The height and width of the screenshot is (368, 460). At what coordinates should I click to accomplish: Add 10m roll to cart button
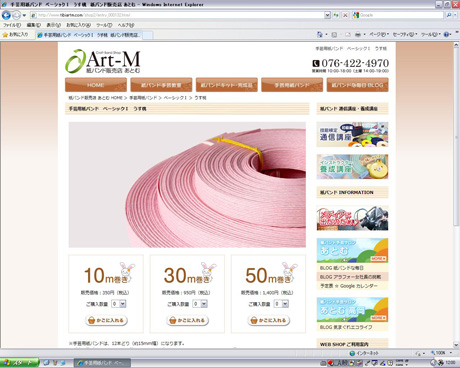[107, 320]
